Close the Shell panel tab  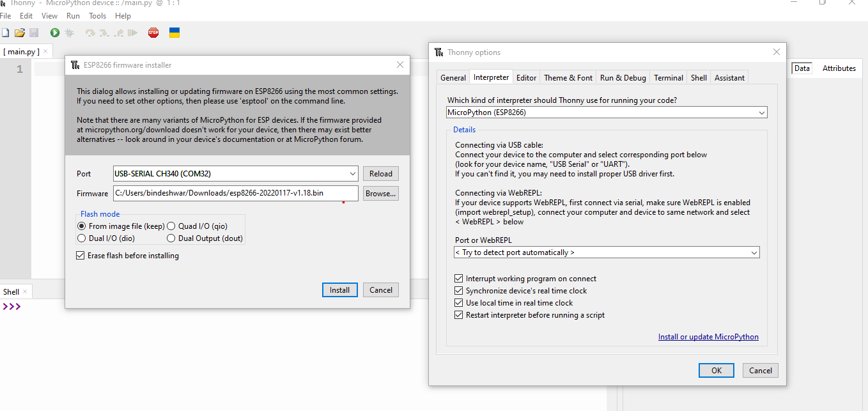[26, 291]
